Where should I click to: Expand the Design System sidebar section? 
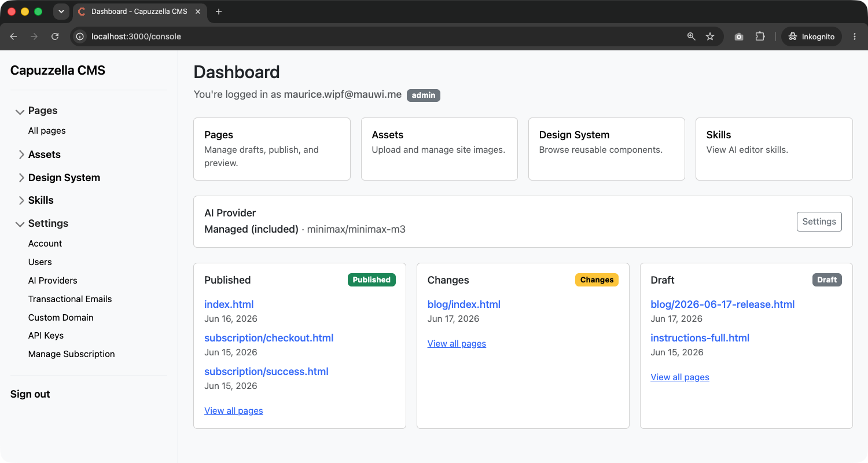(x=21, y=178)
